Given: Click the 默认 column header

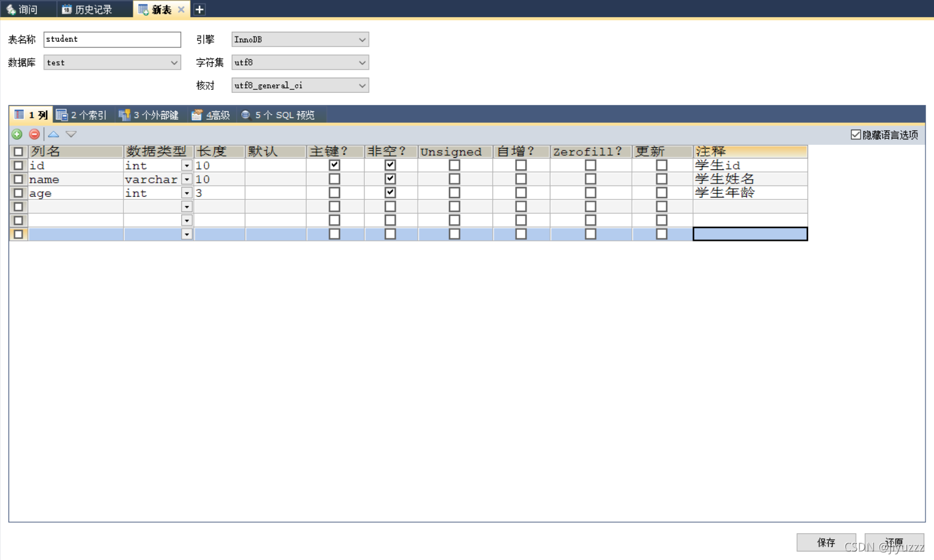Looking at the screenshot, I should 276,152.
